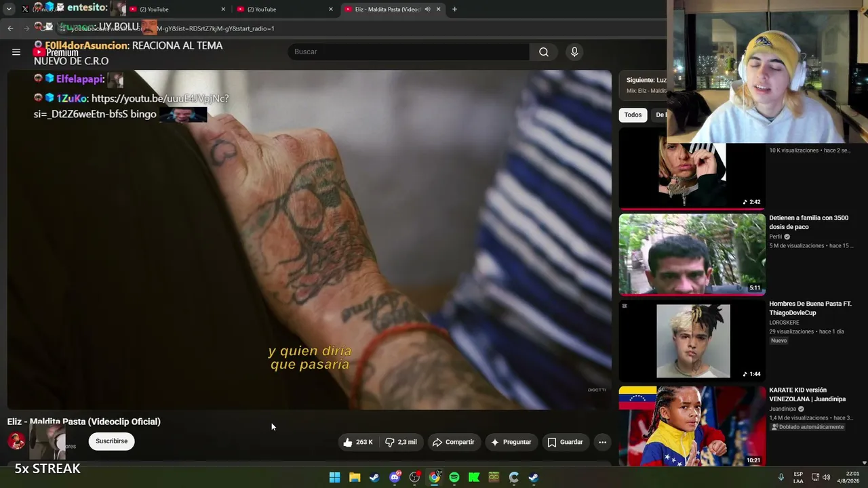Close the 'Eliz - Maldita Pasta' tab
Screen dimensions: 868x488
[438, 9]
